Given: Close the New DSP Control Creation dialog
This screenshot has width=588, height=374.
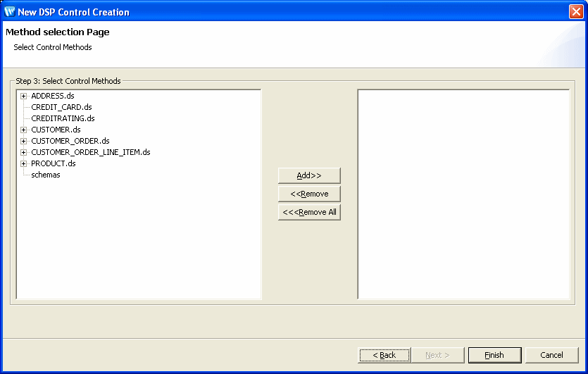Looking at the screenshot, I should [576, 12].
